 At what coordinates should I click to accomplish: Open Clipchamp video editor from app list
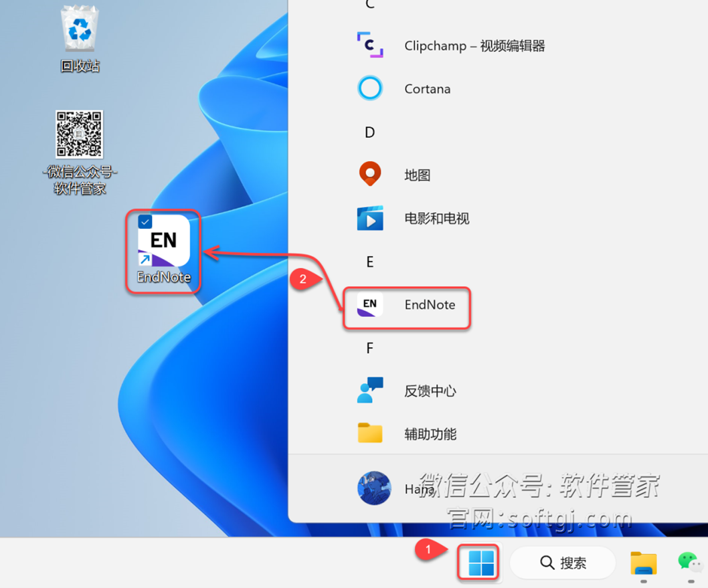point(452,45)
